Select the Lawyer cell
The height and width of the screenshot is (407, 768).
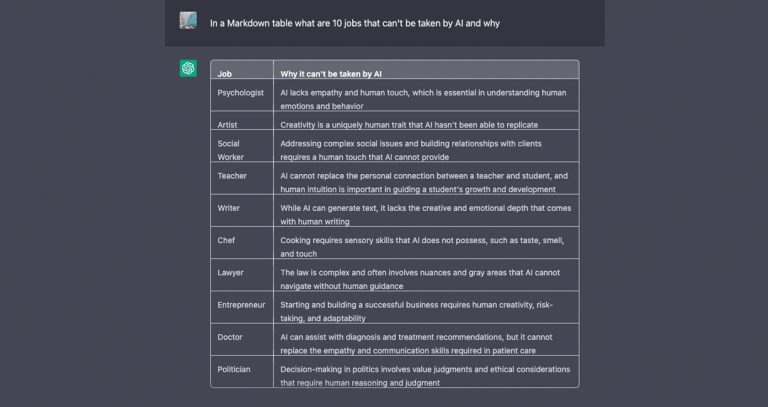click(x=230, y=272)
